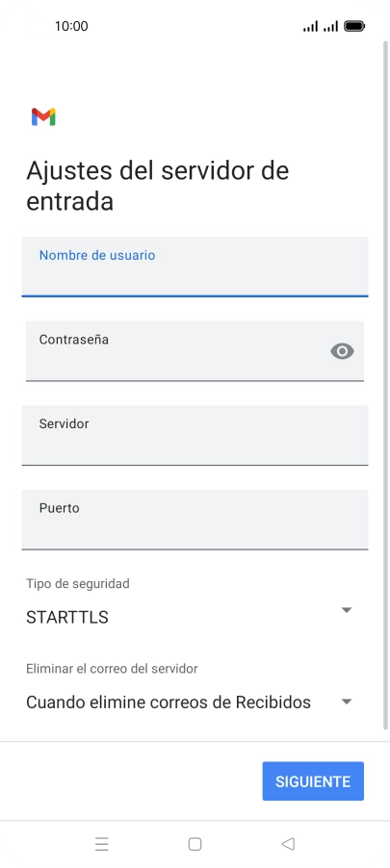The image size is (390, 868).
Task: Tap the clock showing 10:00
Action: pyautogui.click(x=71, y=26)
